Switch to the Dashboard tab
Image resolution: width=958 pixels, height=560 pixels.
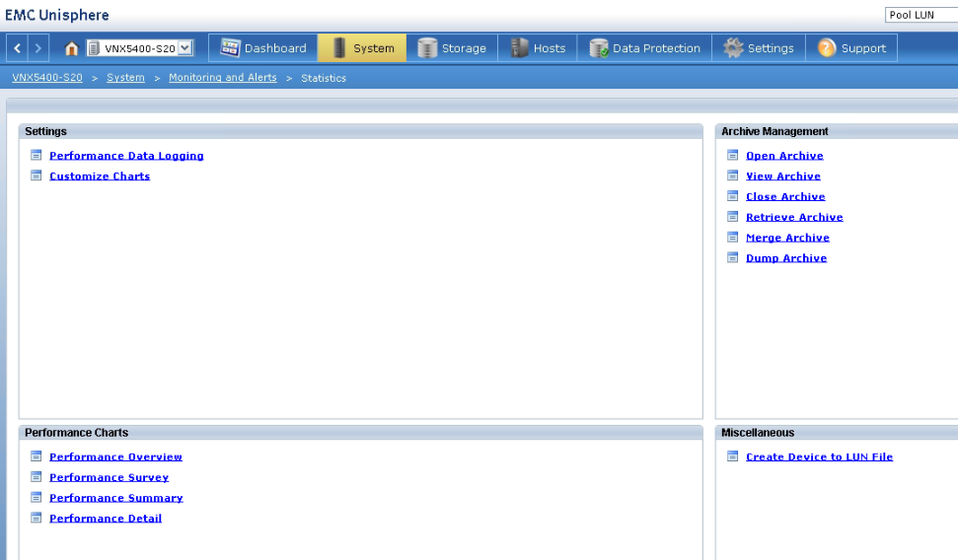[x=263, y=48]
